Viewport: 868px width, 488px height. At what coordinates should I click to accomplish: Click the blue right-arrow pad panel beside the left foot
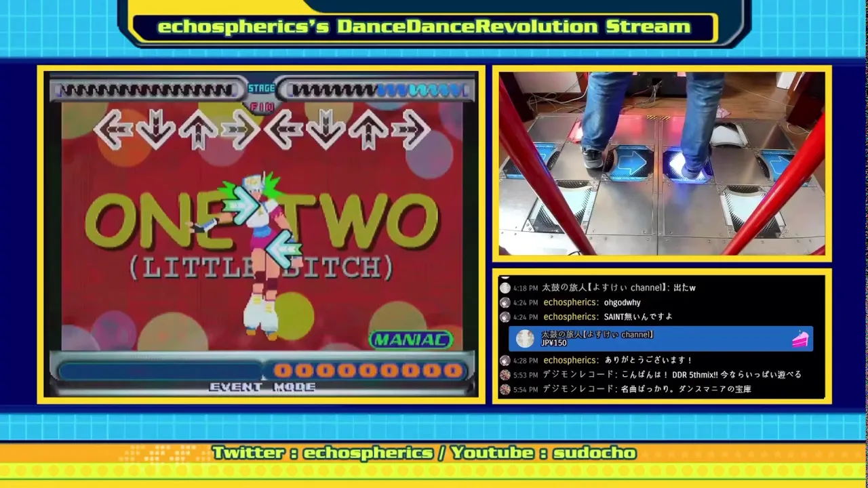[631, 165]
